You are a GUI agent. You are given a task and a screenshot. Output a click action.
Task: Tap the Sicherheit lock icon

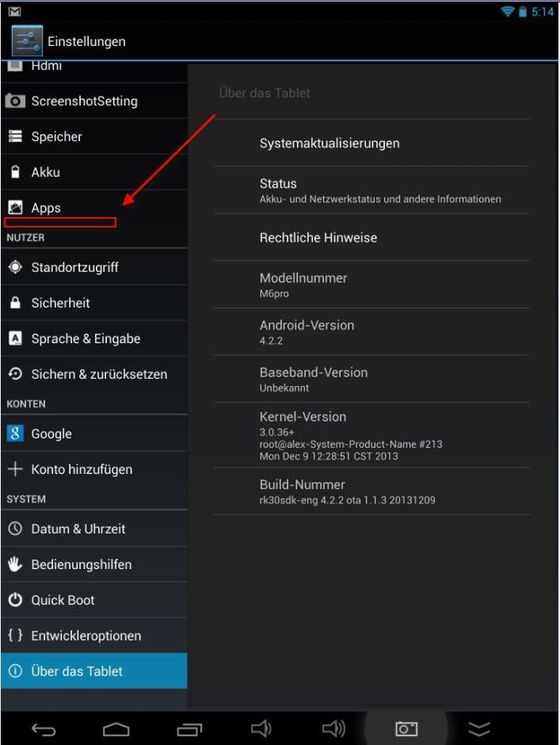[15, 303]
